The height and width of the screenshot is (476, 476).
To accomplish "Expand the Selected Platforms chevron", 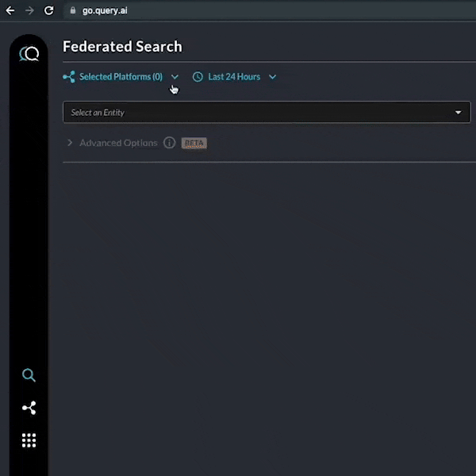I will (x=175, y=77).
